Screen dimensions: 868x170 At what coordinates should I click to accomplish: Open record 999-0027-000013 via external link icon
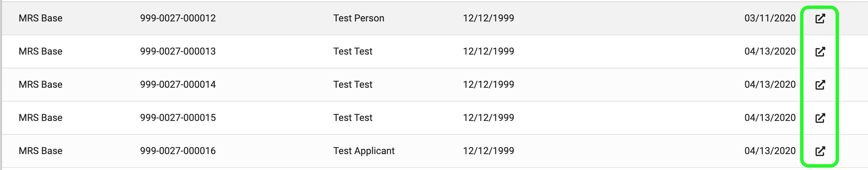tap(820, 51)
